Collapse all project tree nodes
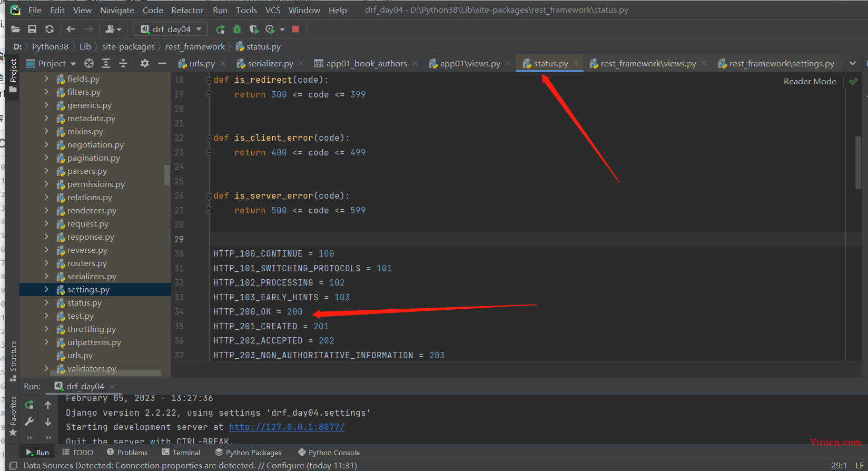The height and width of the screenshot is (471, 868). (123, 63)
